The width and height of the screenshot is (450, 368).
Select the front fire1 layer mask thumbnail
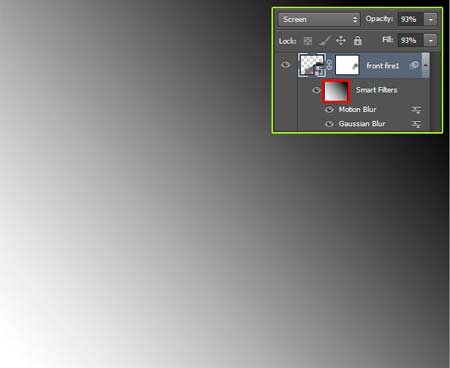coord(347,65)
